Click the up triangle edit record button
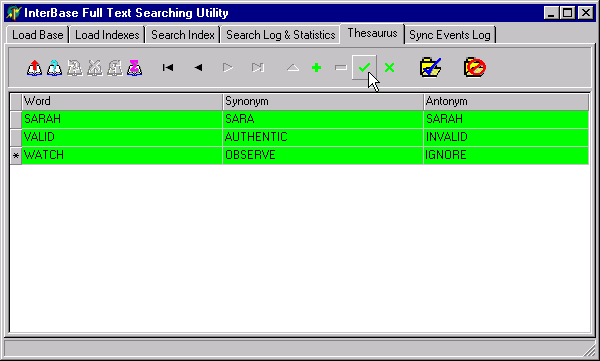The height and width of the screenshot is (361, 600). [293, 68]
